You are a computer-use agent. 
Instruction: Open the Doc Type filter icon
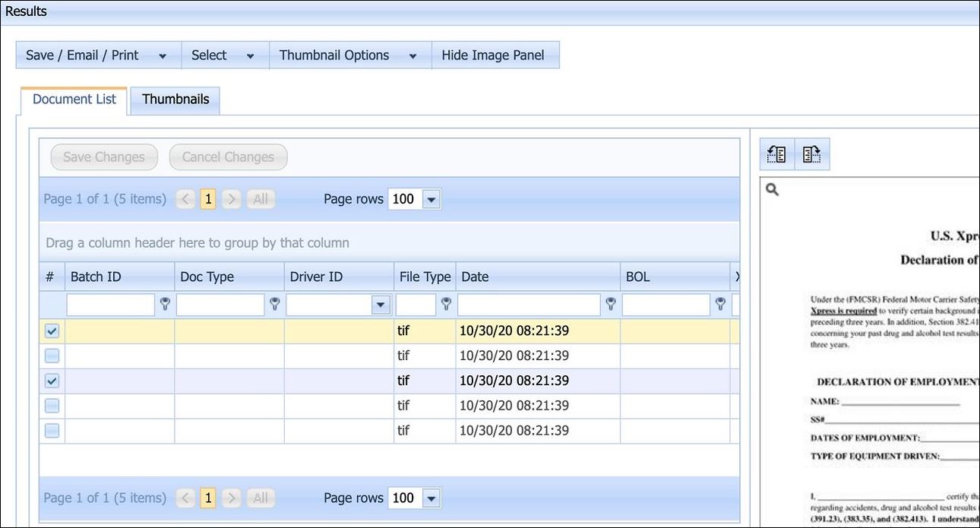pyautogui.click(x=274, y=305)
